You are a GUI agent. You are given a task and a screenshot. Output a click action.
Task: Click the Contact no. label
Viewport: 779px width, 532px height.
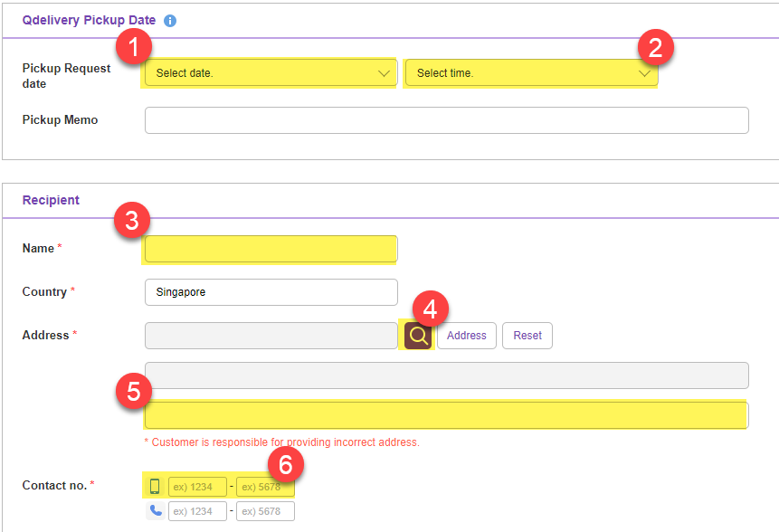54,485
